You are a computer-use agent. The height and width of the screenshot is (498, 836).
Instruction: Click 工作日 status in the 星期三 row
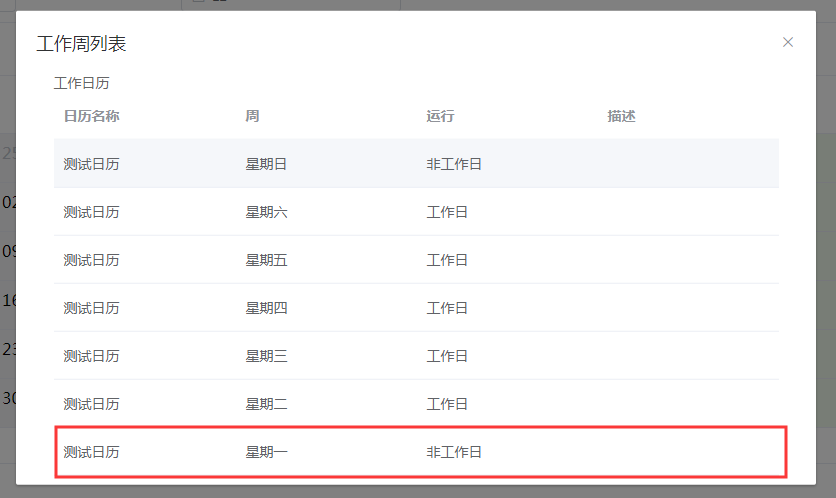pos(447,356)
